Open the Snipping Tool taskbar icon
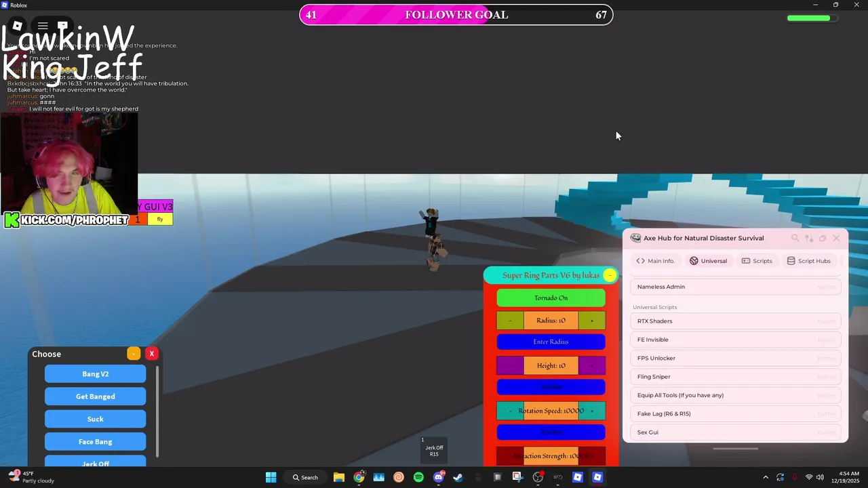Screen dimensions: 868x488 tap(517, 477)
